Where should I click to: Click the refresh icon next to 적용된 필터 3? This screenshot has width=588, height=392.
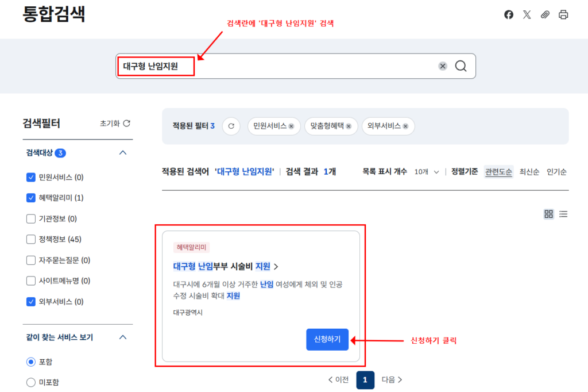coord(231,126)
